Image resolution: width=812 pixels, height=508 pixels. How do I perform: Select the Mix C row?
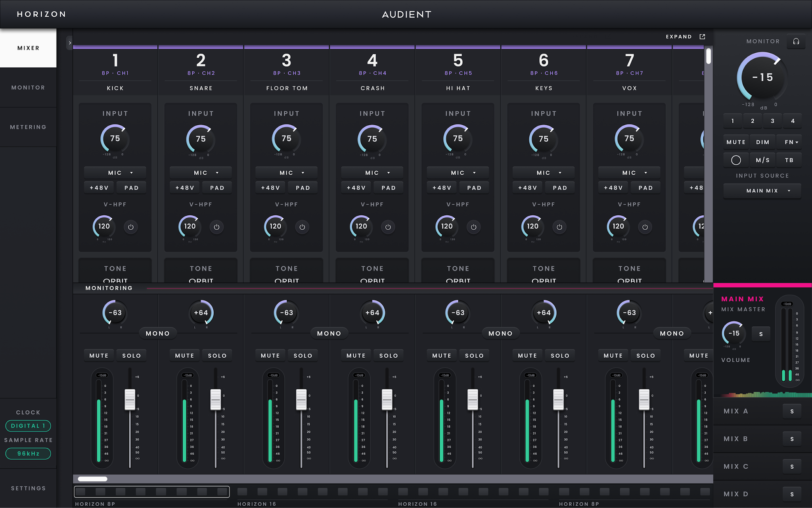[762, 466]
